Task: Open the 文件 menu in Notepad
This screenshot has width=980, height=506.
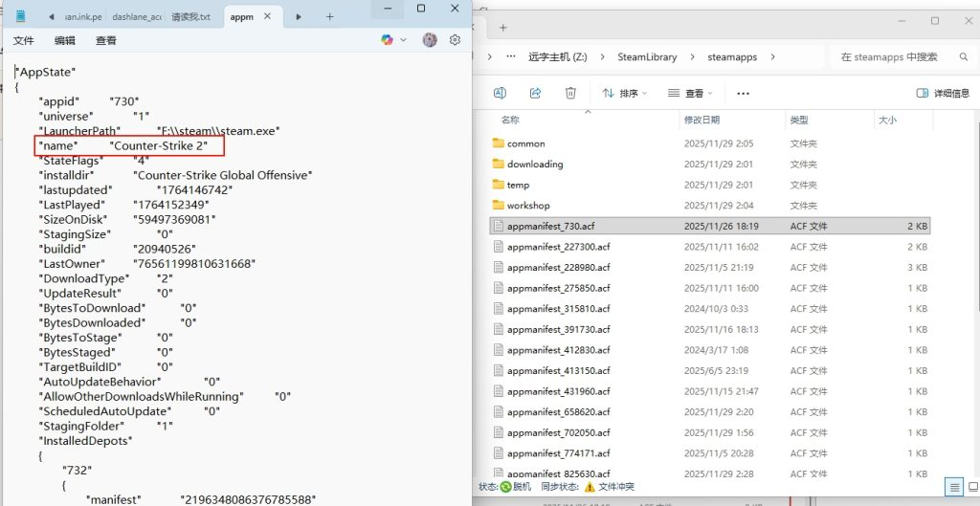Action: 24,40
